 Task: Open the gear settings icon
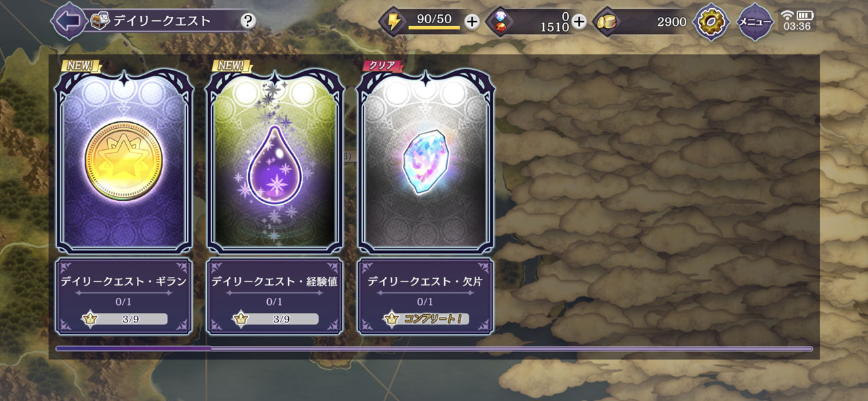pos(712,22)
